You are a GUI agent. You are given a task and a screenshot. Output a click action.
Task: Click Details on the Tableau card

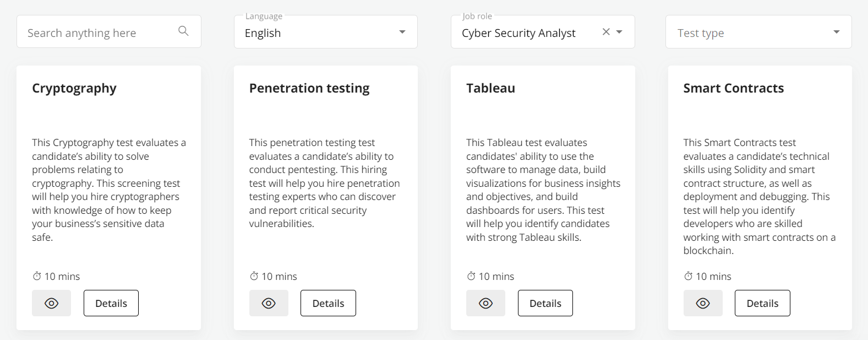click(x=545, y=303)
